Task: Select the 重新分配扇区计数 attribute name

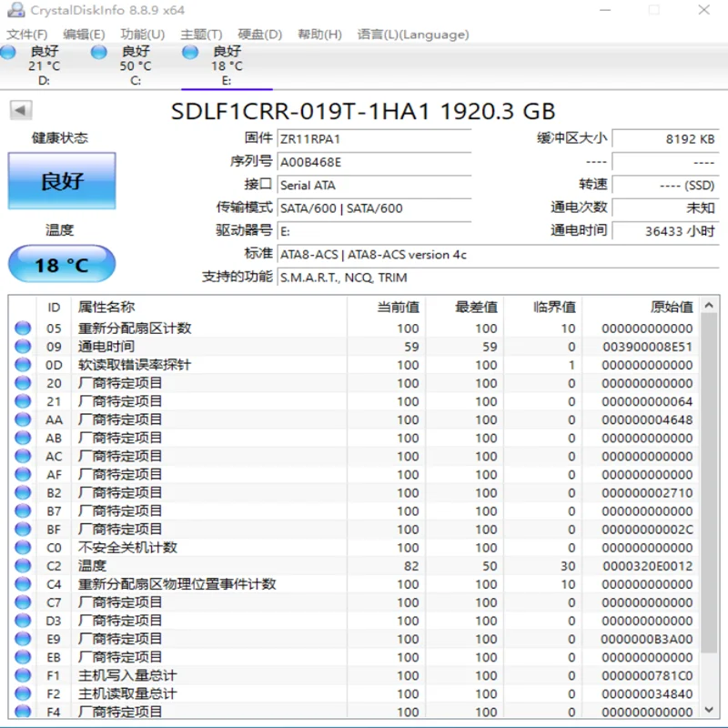Action: (135, 329)
